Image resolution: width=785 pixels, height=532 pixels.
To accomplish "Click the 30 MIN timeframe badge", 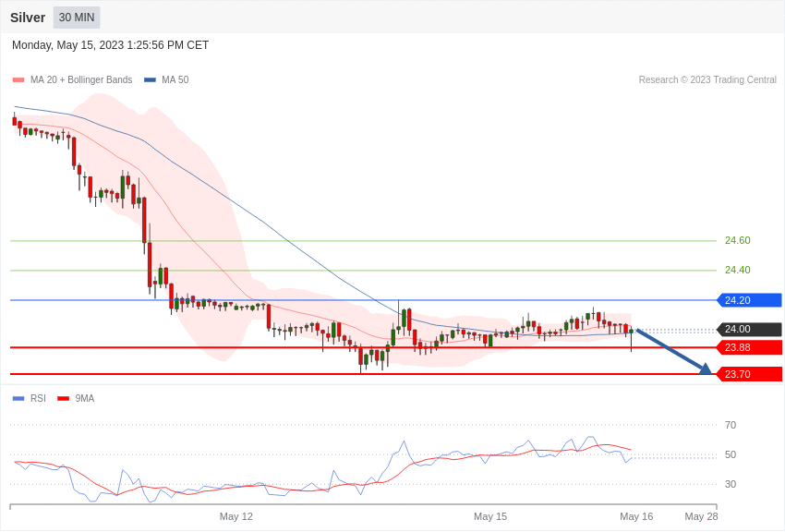I will tap(77, 18).
